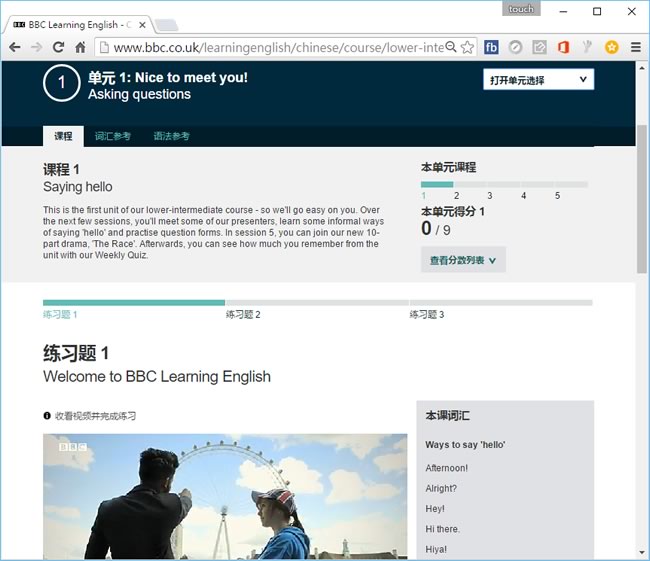The width and height of the screenshot is (650, 561).
Task: Close the BBC Learning English tab
Action: pyautogui.click(x=142, y=25)
